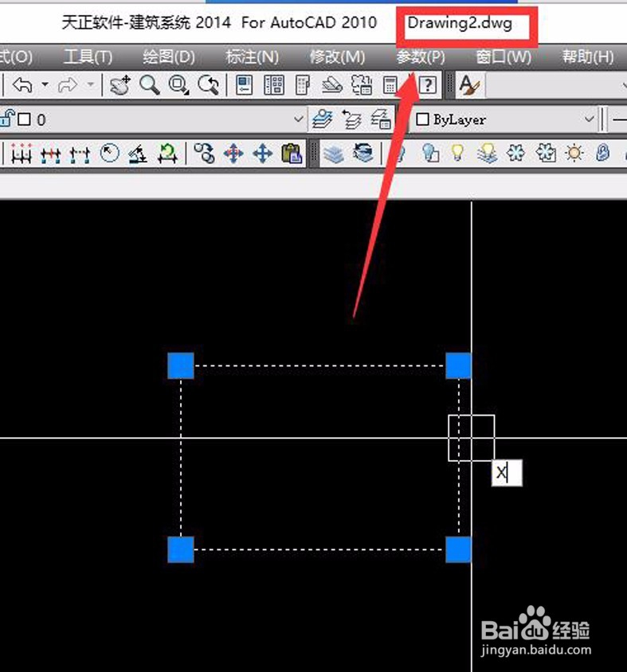The image size is (627, 672).
Task: Open the Markup Set Manager icon
Action: tap(362, 85)
